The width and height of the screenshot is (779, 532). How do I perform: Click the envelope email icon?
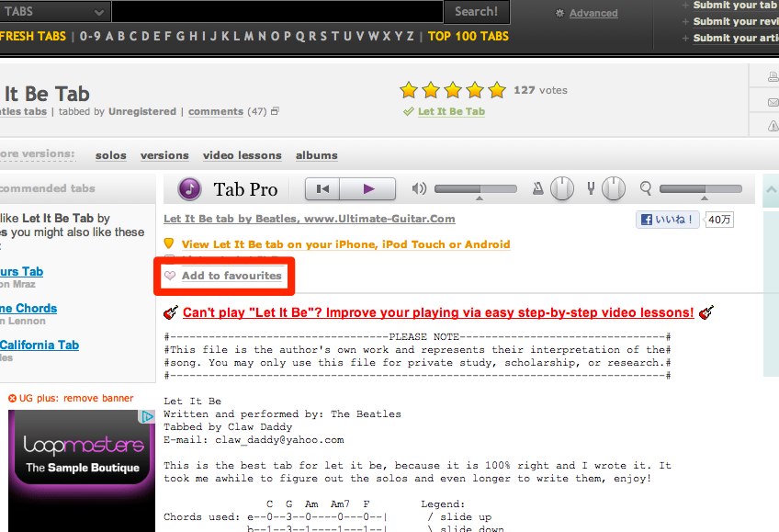click(771, 102)
